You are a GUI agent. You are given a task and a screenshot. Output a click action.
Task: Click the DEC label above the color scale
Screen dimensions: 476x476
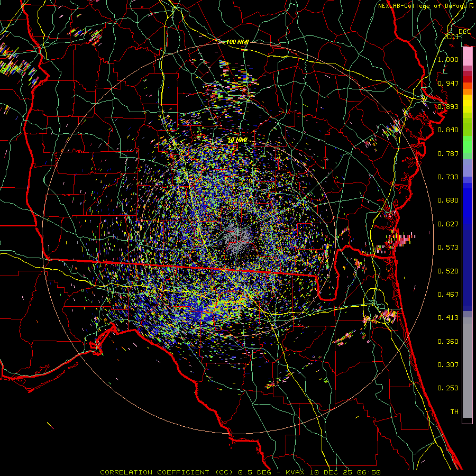[x=464, y=32]
